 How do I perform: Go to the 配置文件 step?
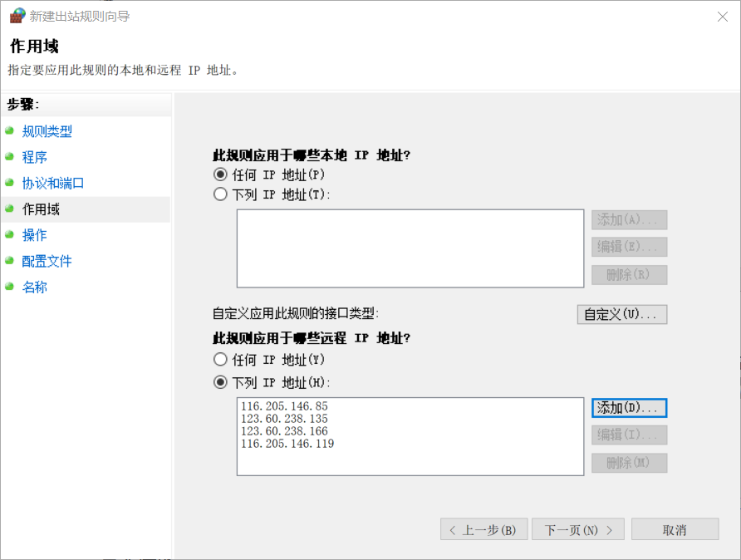[47, 261]
